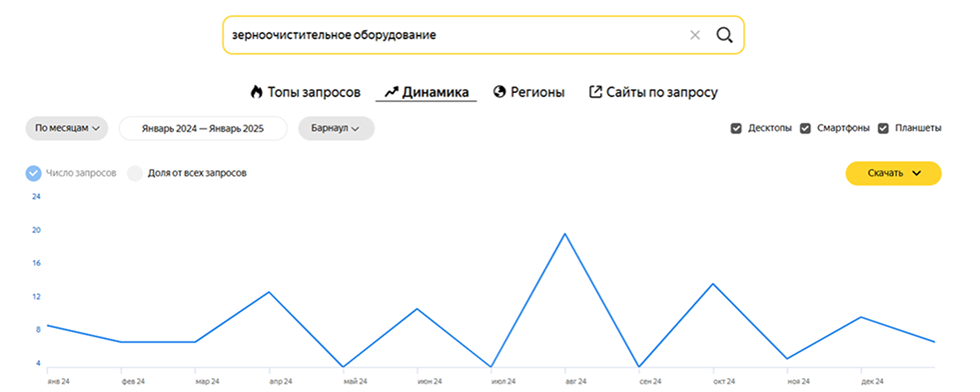The width and height of the screenshot is (980, 392).
Task: Click the 16 value on the vertical axis
Action: tap(36, 263)
